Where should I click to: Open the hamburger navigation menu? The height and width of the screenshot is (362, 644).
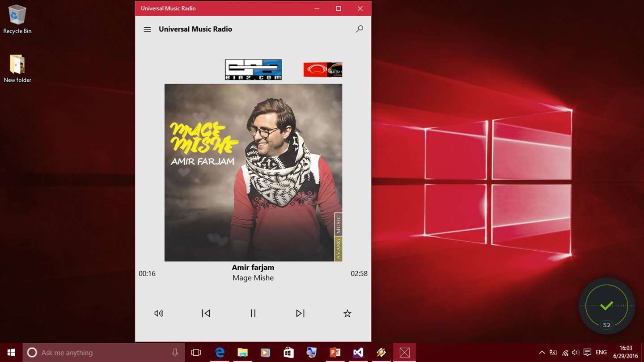point(147,29)
